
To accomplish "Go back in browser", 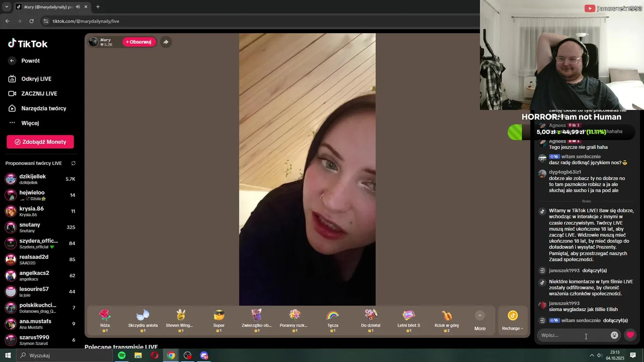I will 7,21.
